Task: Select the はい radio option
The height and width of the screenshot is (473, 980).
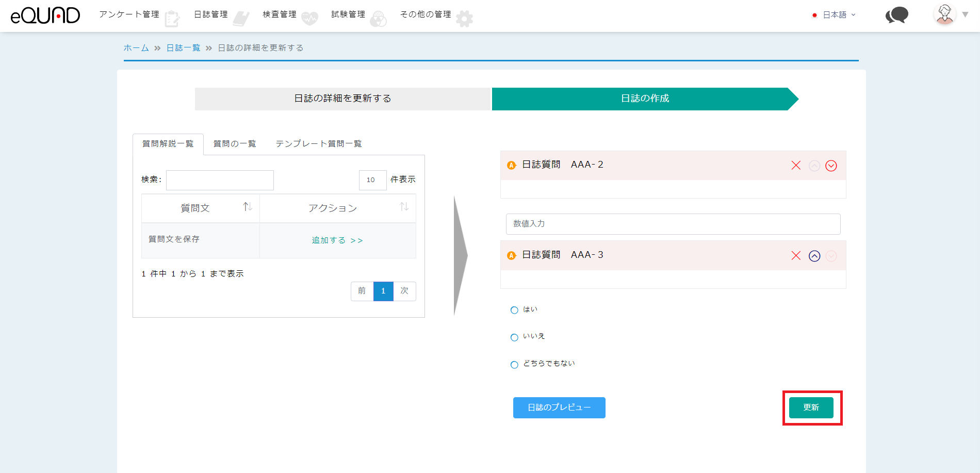Action: (514, 310)
